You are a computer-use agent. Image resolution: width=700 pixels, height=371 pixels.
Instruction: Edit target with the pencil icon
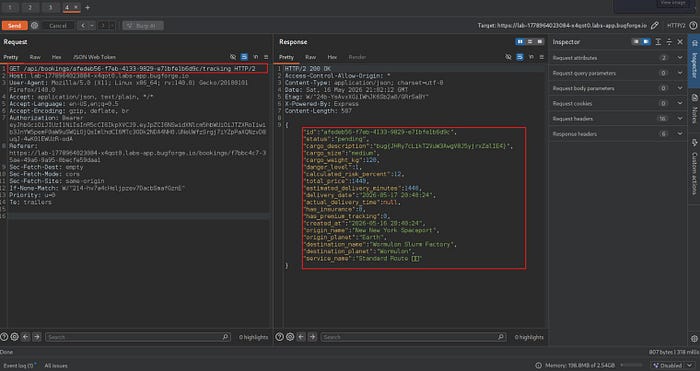coord(654,25)
